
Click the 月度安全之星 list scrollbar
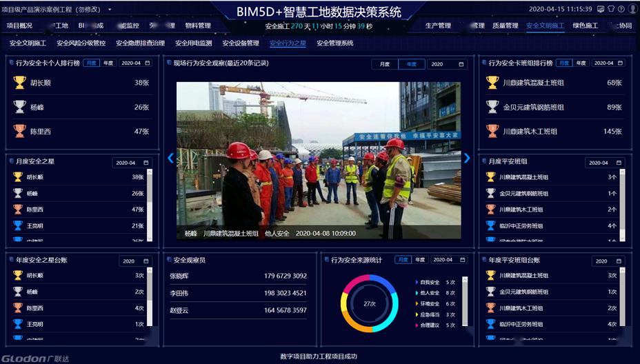pos(150,205)
